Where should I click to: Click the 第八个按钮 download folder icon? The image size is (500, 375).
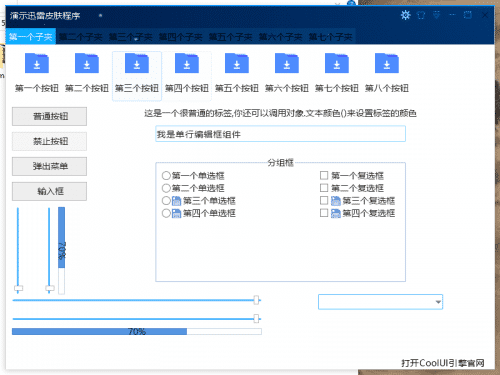[387, 63]
